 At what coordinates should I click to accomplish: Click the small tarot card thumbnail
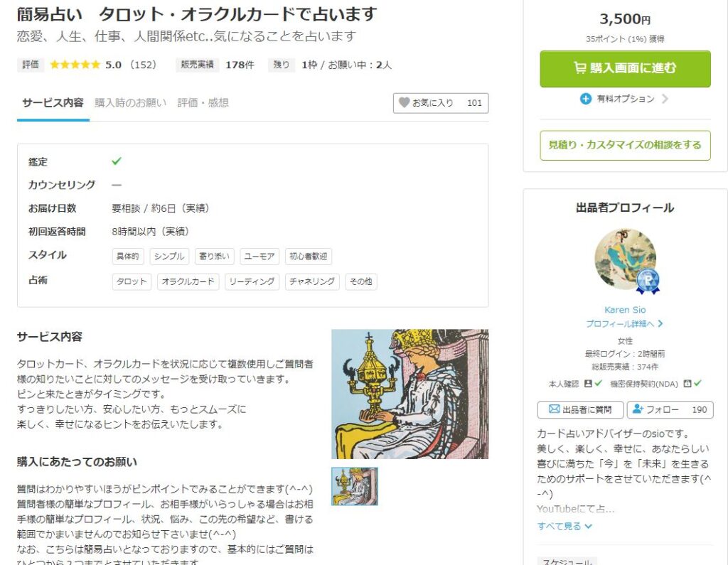[355, 486]
